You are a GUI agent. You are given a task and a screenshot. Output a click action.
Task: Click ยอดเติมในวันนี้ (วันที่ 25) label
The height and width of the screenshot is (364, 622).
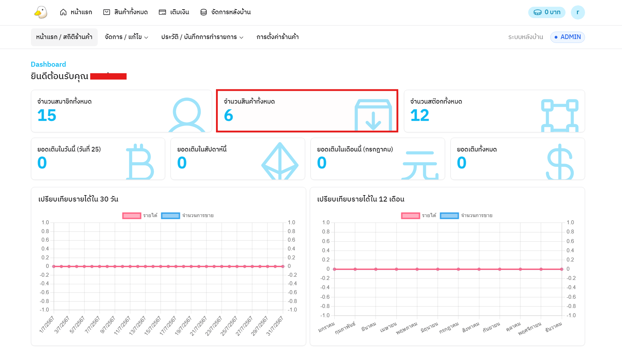tap(69, 149)
